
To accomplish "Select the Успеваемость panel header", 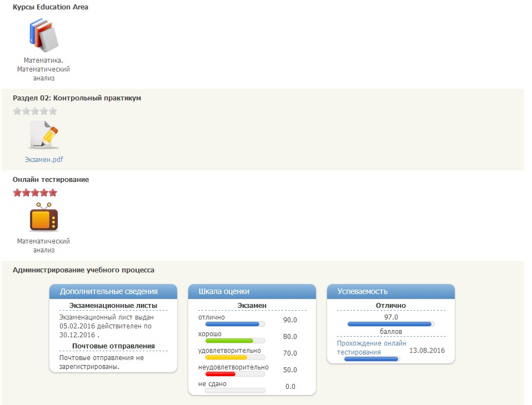I will tap(391, 291).
